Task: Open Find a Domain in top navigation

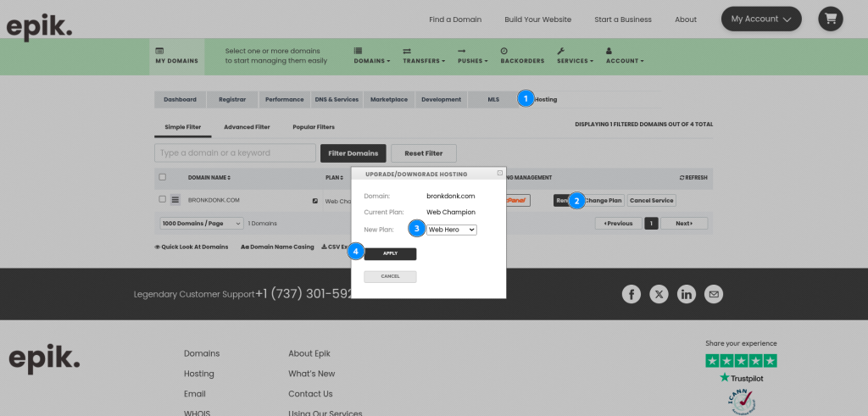Action: pyautogui.click(x=455, y=19)
